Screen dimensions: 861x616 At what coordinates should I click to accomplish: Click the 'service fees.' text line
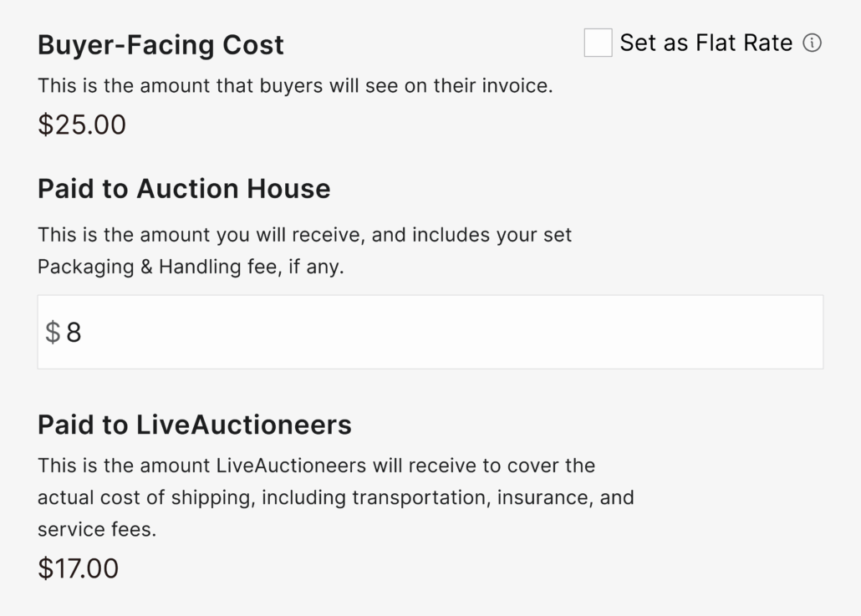coord(97,530)
